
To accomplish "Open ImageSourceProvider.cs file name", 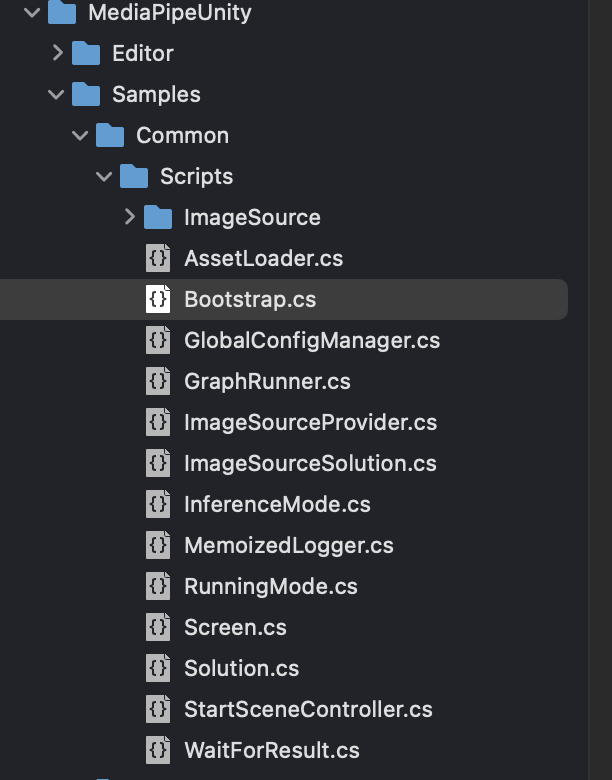I will [310, 423].
